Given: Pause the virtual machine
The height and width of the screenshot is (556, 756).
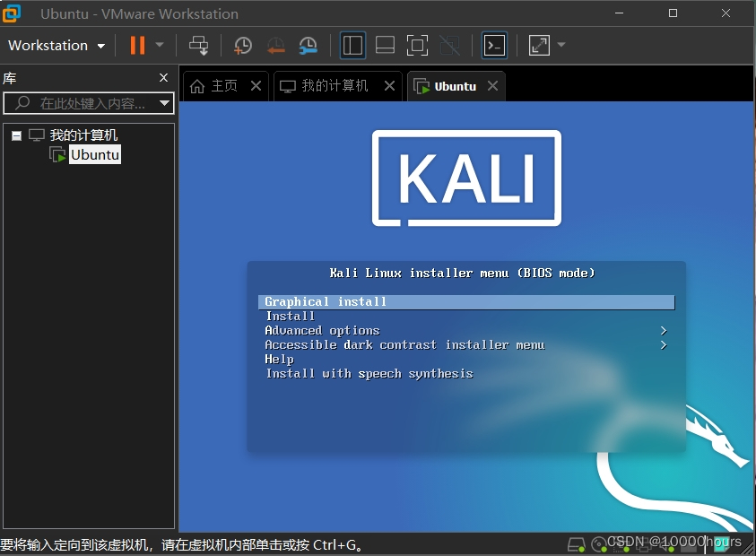Looking at the screenshot, I should 137,46.
